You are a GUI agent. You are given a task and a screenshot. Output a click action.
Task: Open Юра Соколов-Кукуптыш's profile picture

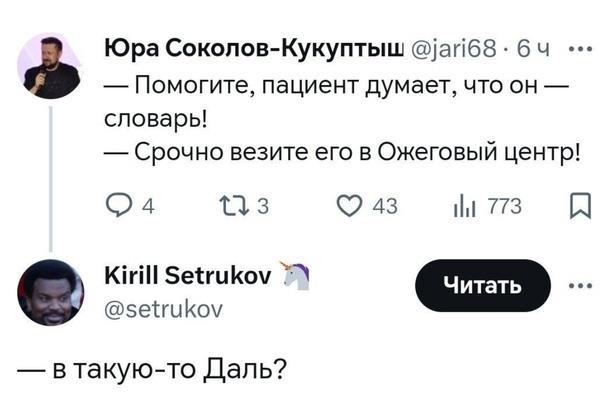(50, 63)
